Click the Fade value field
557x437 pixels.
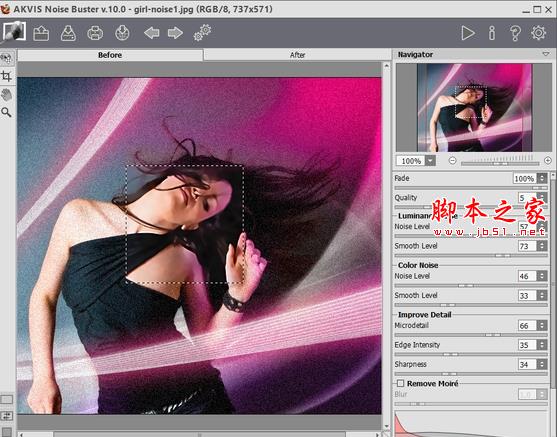point(525,178)
